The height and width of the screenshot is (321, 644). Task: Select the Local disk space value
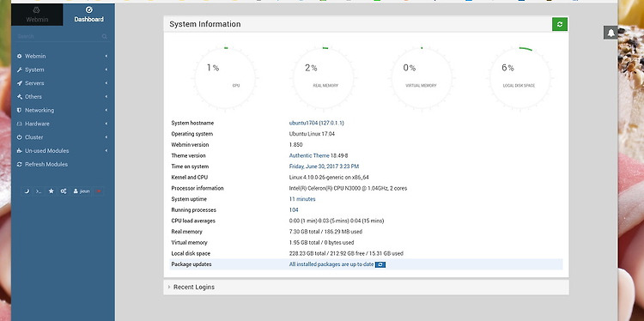click(346, 254)
